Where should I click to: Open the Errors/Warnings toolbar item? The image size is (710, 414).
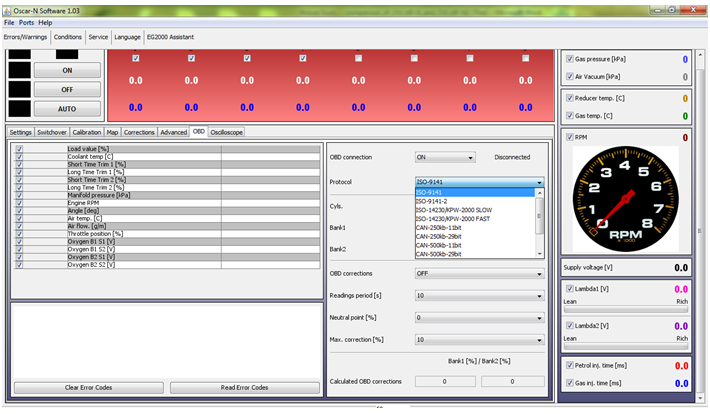pyautogui.click(x=25, y=37)
